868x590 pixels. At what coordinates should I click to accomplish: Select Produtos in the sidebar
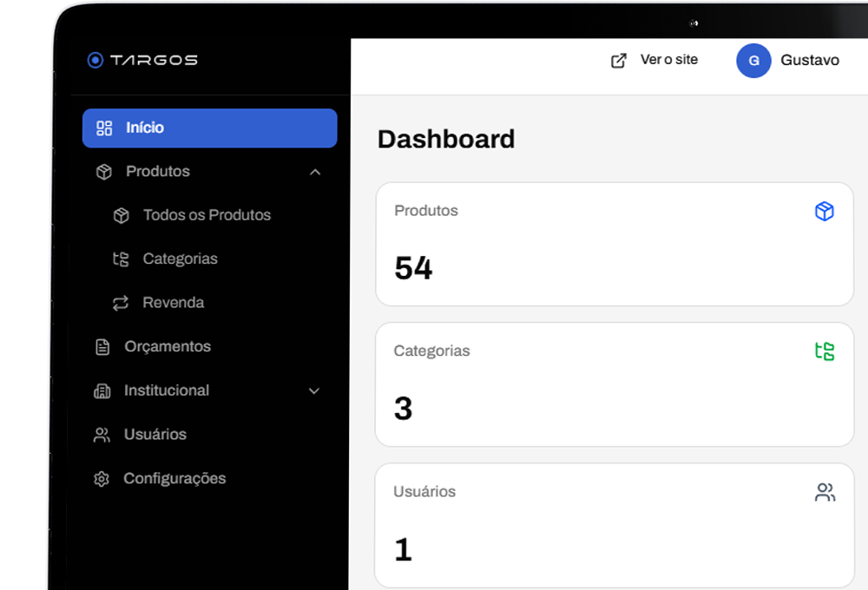(x=158, y=172)
